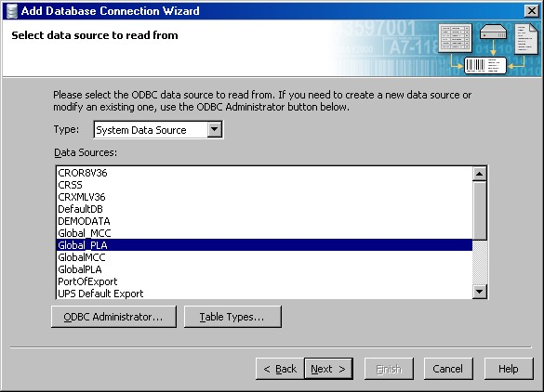Screen dimensions: 544x392
Task: Pick highlighted Global_PLA entry
Action: (264, 245)
